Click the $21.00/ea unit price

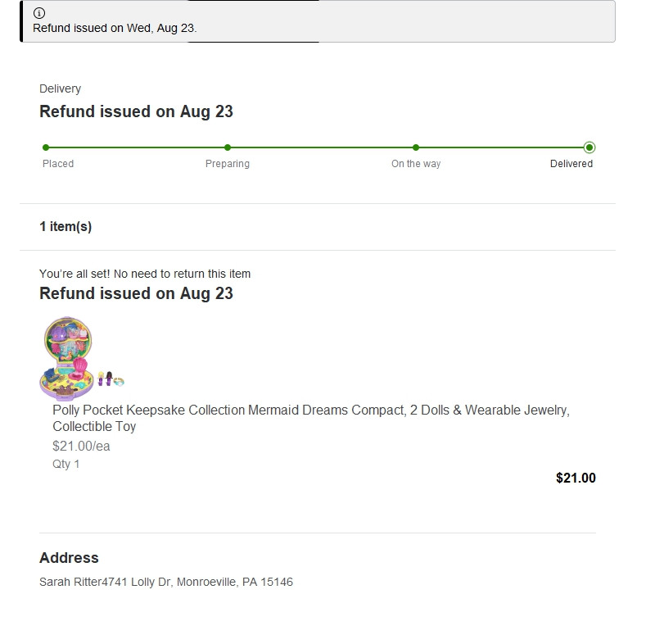tap(81, 446)
